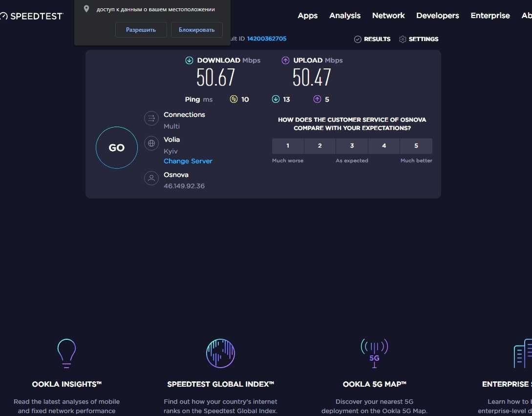Click the Speedtest Global Index globe icon
Viewport: 532px width, 416px height.
coord(220,353)
